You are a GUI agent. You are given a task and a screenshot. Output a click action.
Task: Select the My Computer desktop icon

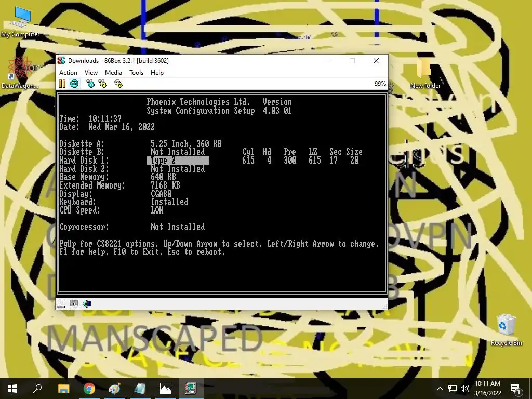click(x=20, y=21)
